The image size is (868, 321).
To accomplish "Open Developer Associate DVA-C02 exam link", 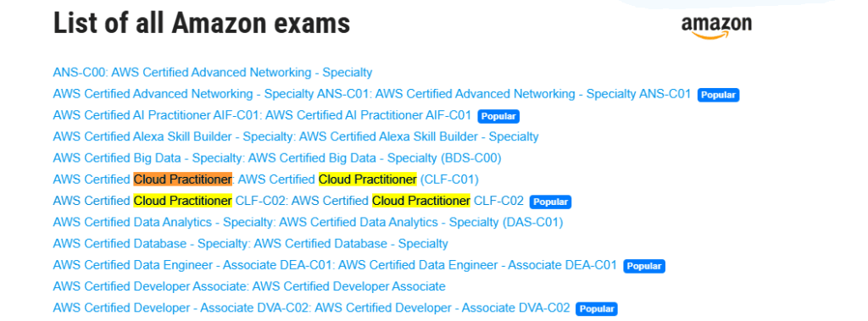I will (311, 308).
